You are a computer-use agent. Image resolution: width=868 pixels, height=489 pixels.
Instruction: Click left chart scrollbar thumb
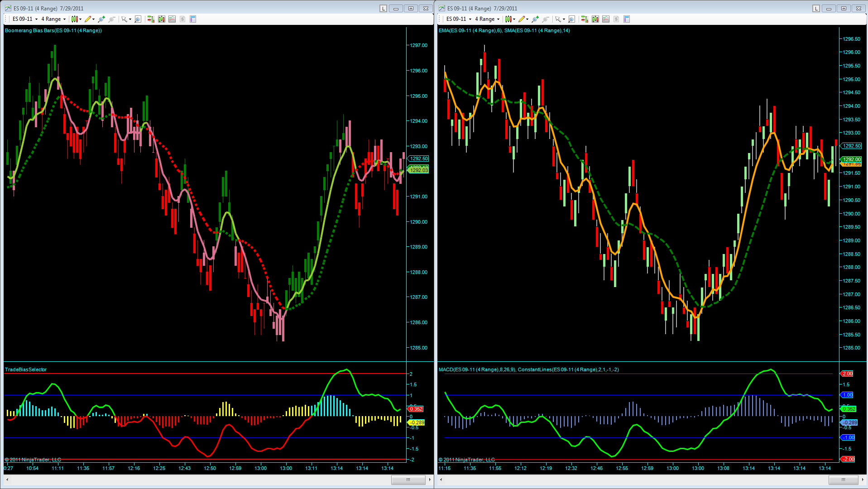pyautogui.click(x=408, y=479)
